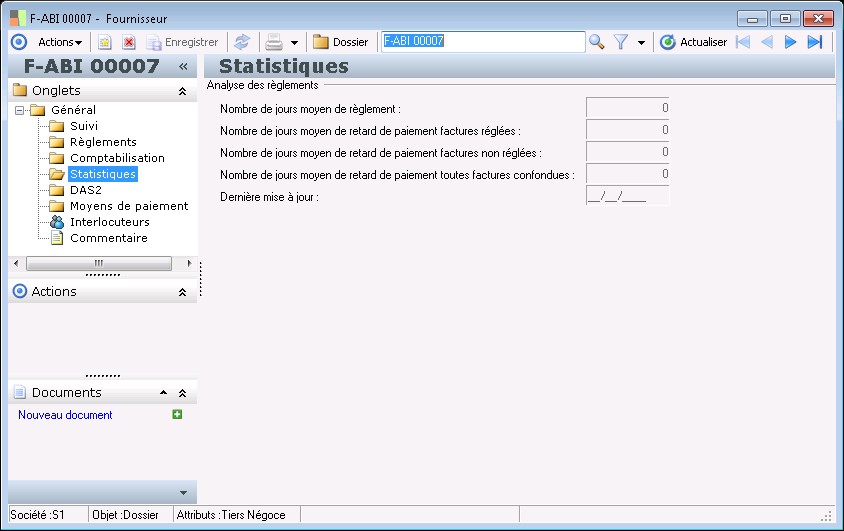This screenshot has width=844, height=531.
Task: Go to last record arrow
Action: coord(815,42)
